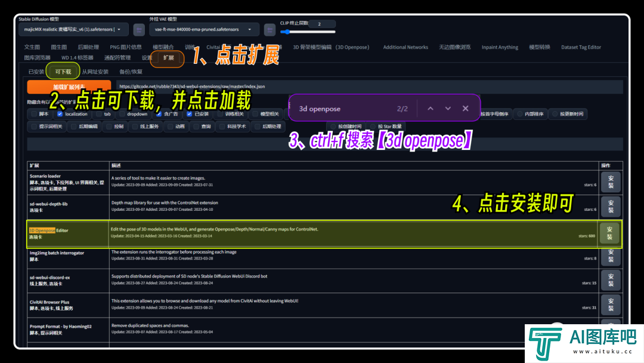Click the 3D Openpose Editor extension name
This screenshot has height=363, width=644.
coord(49,230)
